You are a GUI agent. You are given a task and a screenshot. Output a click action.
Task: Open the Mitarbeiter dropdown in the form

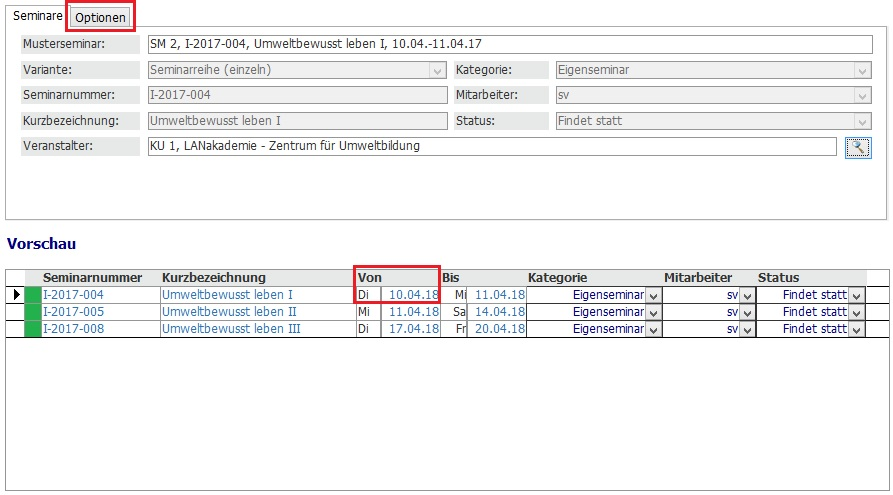862,95
